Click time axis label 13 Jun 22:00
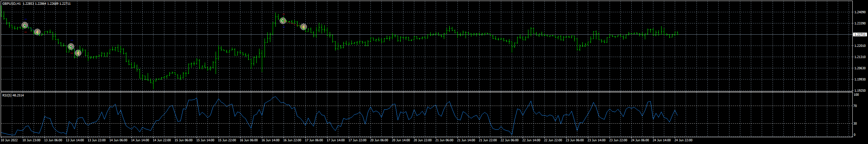This screenshot has height=144, width=868. point(97,140)
